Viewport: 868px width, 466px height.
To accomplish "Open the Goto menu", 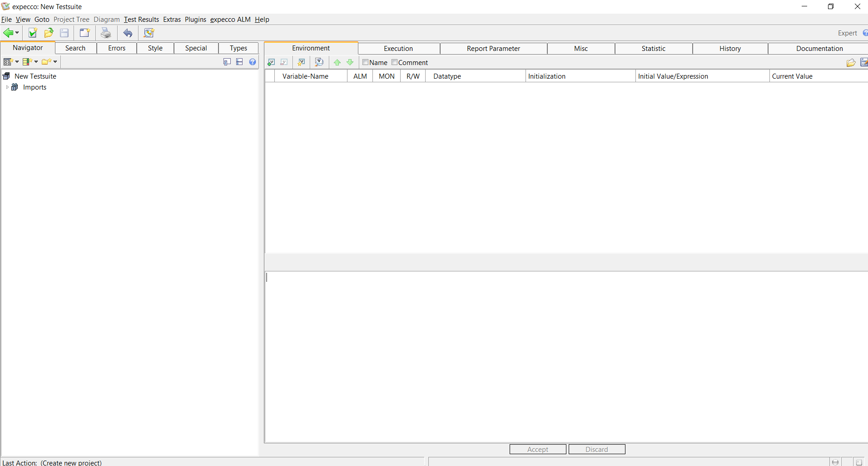I will [42, 20].
